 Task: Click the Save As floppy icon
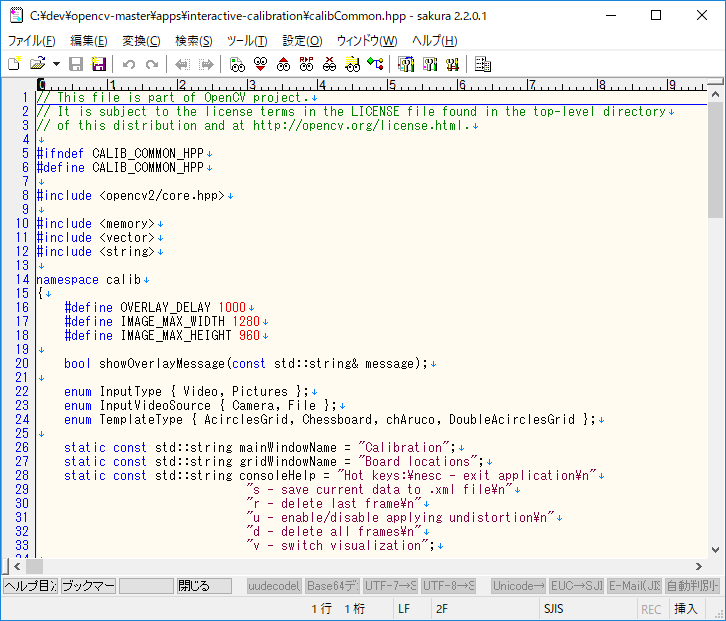tap(99, 64)
